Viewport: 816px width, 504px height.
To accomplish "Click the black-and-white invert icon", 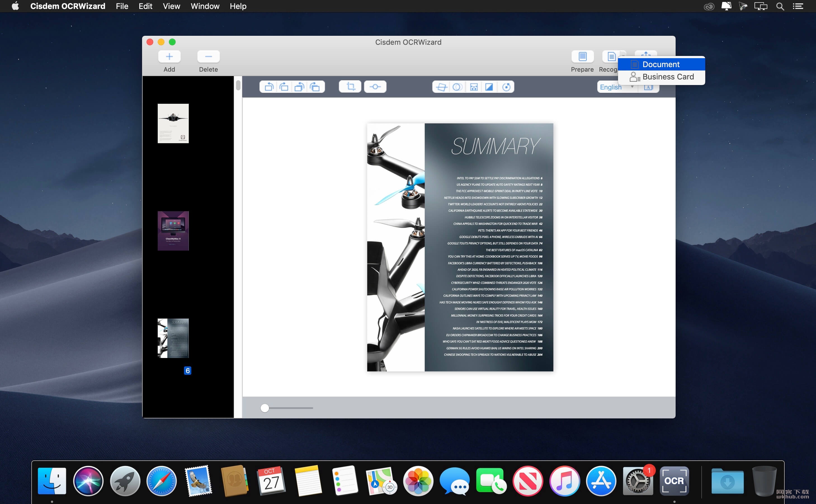I will (489, 87).
